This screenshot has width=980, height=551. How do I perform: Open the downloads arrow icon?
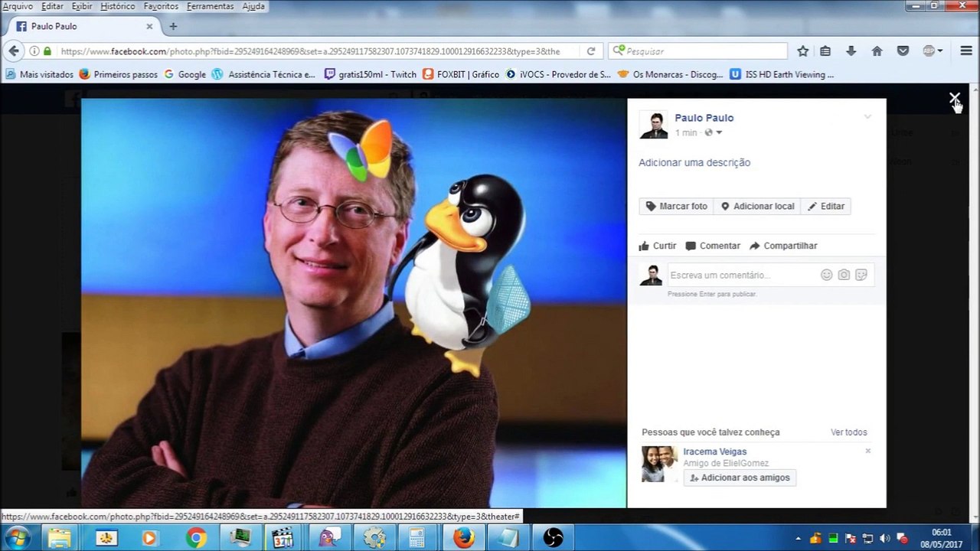pos(851,51)
